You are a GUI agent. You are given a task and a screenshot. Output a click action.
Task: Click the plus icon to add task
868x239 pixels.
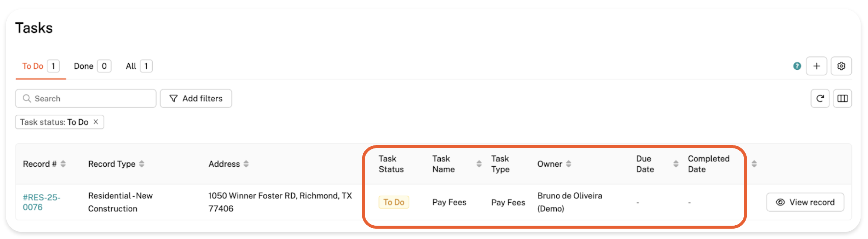816,66
